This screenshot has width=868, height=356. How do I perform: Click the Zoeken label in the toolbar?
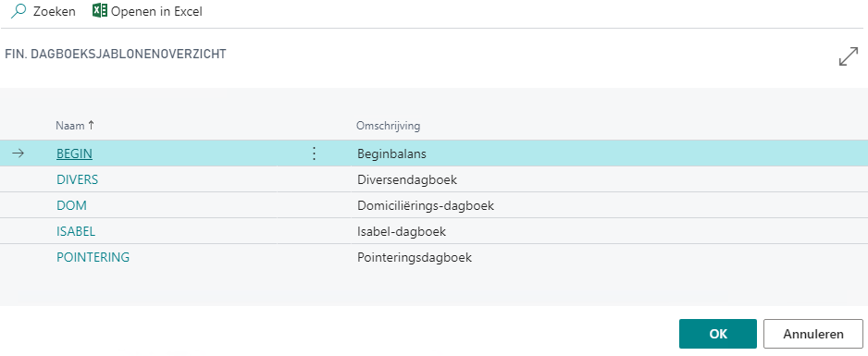[x=55, y=11]
